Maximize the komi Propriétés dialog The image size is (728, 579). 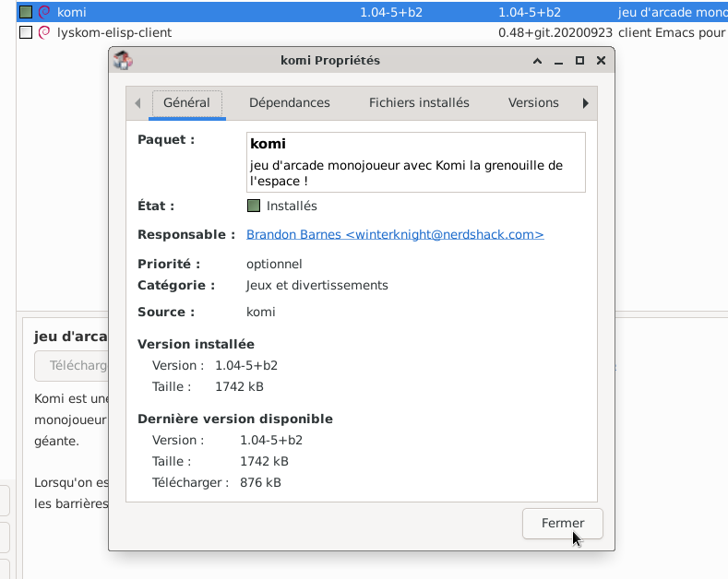[579, 60]
